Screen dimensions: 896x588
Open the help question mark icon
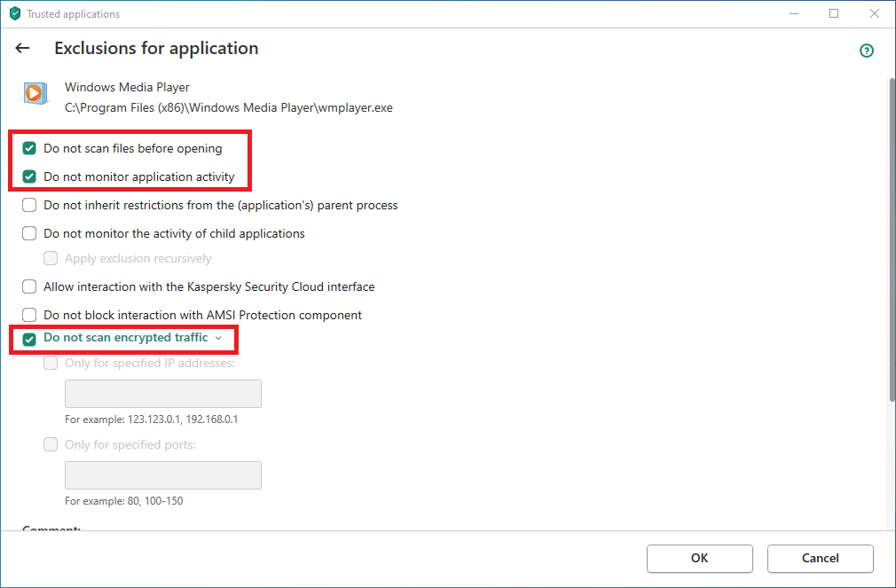867,51
